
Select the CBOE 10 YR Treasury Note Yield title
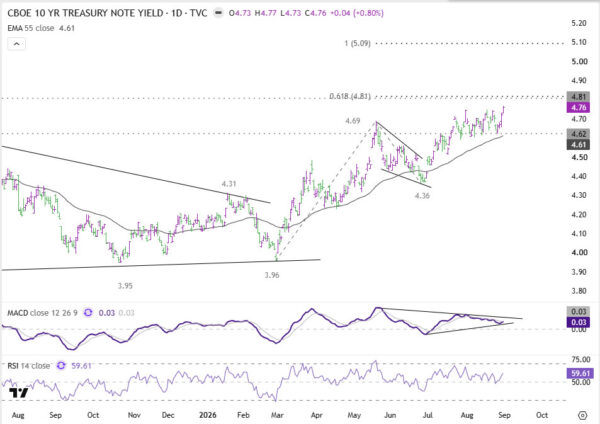pos(85,13)
